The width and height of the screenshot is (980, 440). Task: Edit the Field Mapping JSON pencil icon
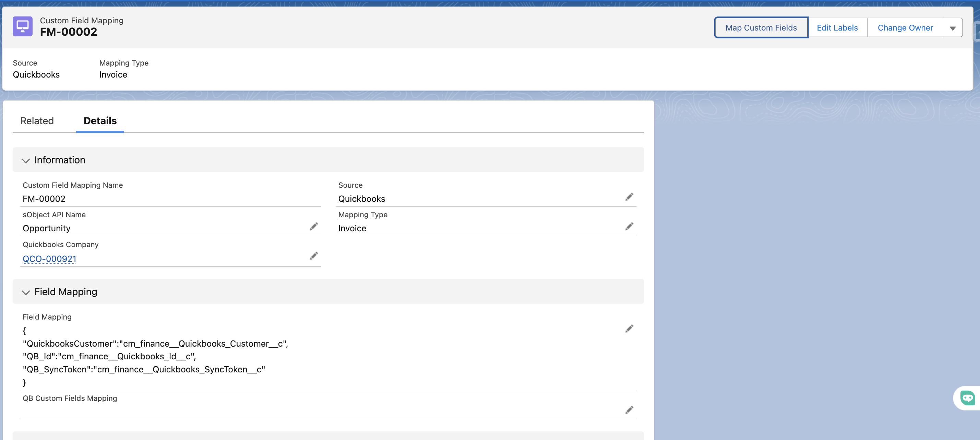point(629,328)
